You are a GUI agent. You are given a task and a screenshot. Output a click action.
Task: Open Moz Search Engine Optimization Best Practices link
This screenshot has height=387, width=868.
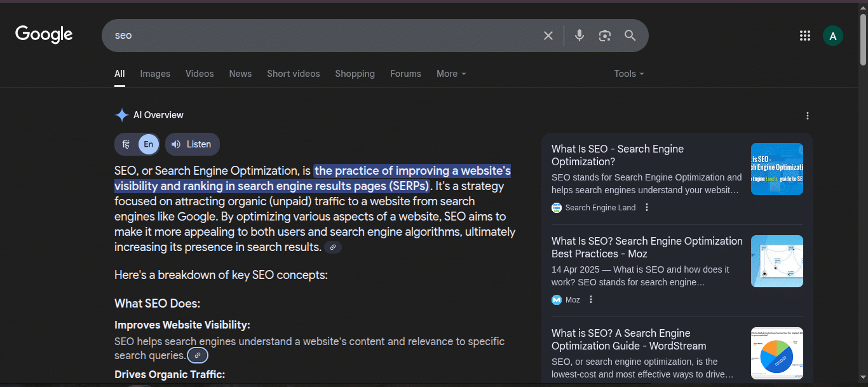coord(647,247)
